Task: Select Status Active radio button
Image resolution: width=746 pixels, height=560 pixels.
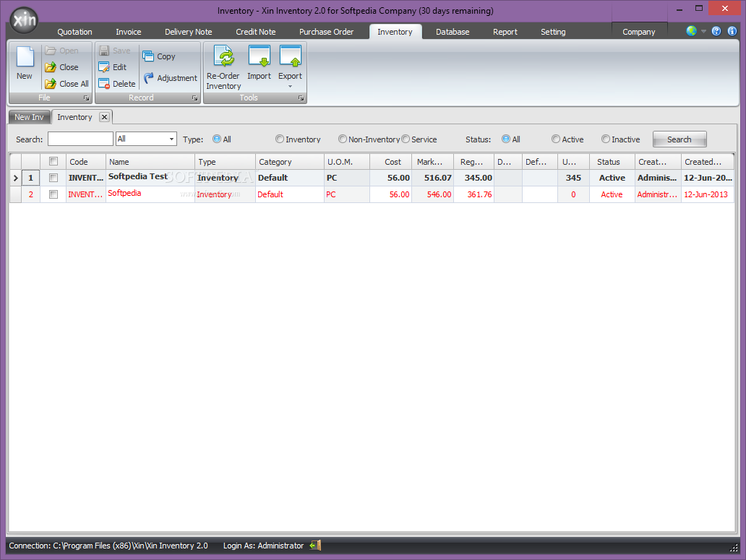Action: [556, 139]
